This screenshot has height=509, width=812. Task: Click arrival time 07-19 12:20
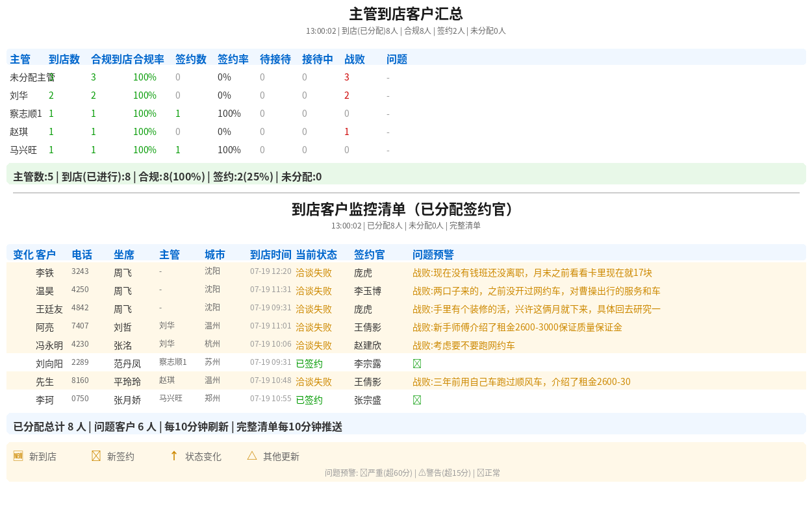point(271,271)
